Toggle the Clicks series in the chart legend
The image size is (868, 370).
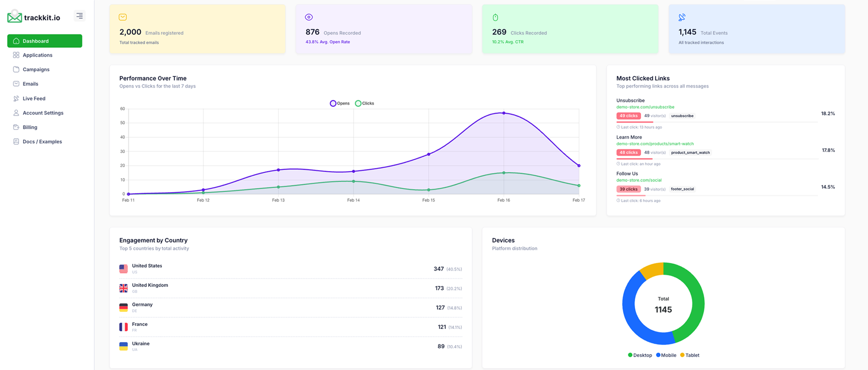(x=365, y=103)
